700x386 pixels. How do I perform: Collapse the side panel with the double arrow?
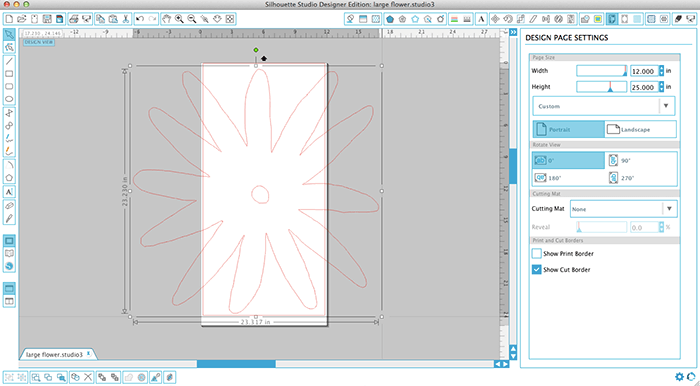tap(513, 32)
